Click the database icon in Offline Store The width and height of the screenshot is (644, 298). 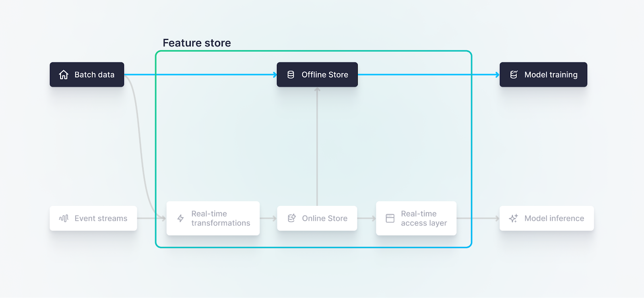click(291, 75)
